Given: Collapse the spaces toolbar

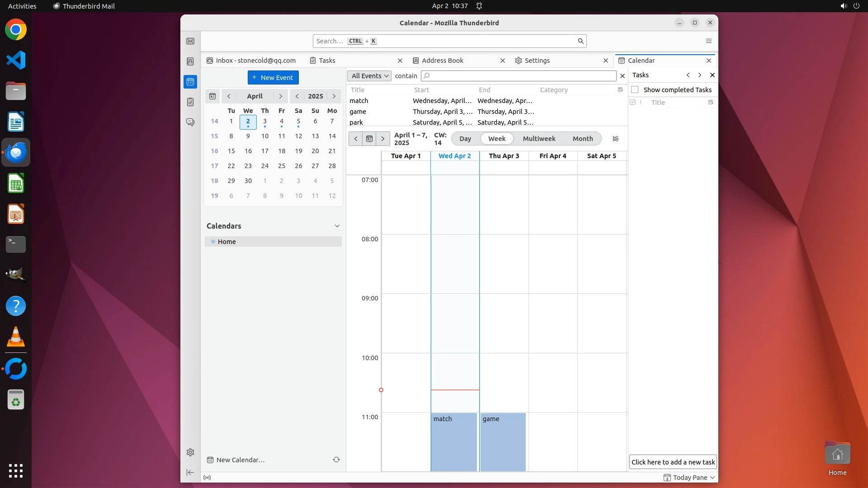Looking at the screenshot, I should click(190, 472).
